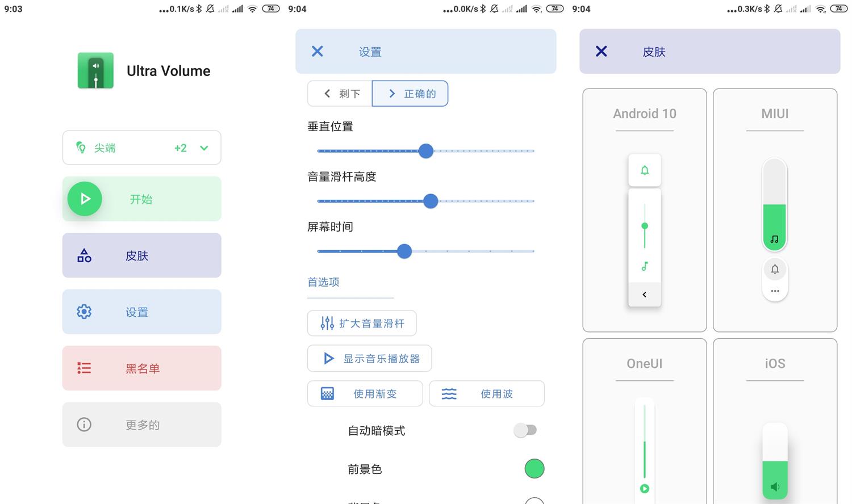The image size is (852, 504).
Task: Select the 正确的 right-side position option
Action: pyautogui.click(x=410, y=94)
